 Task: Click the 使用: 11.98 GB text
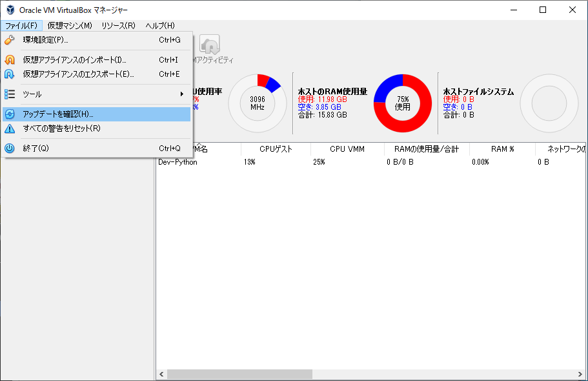pos(323,99)
